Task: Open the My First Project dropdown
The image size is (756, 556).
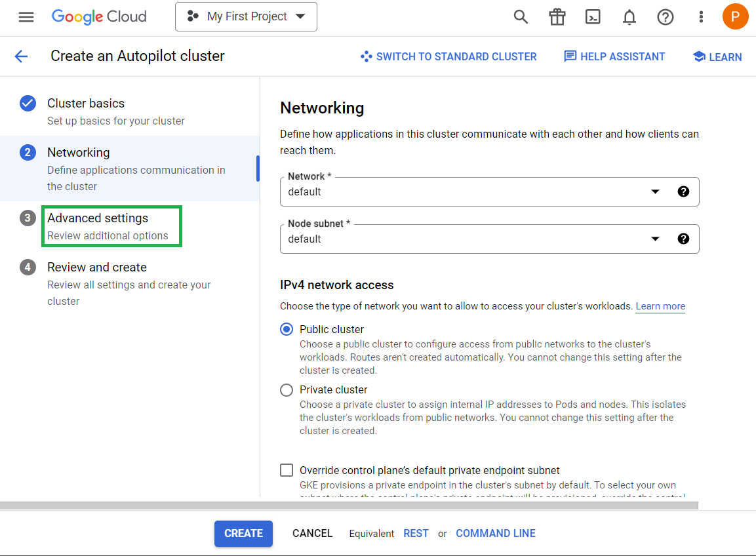Action: pyautogui.click(x=246, y=17)
